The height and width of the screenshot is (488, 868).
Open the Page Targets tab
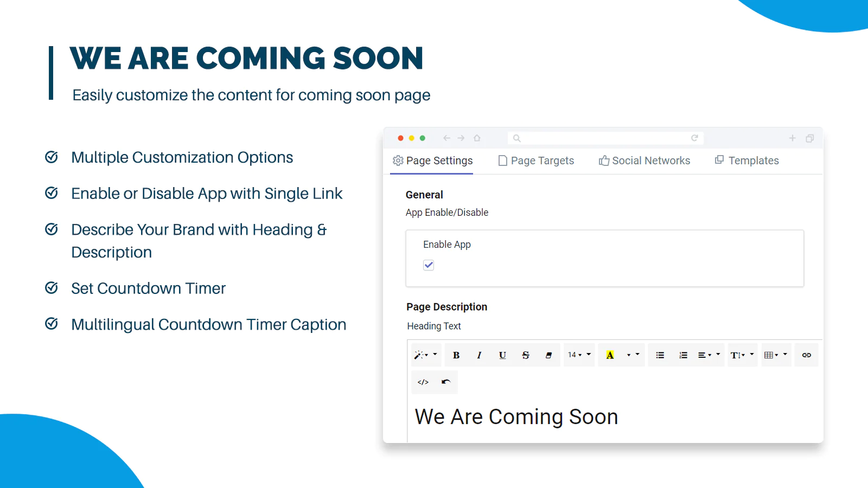click(536, 160)
